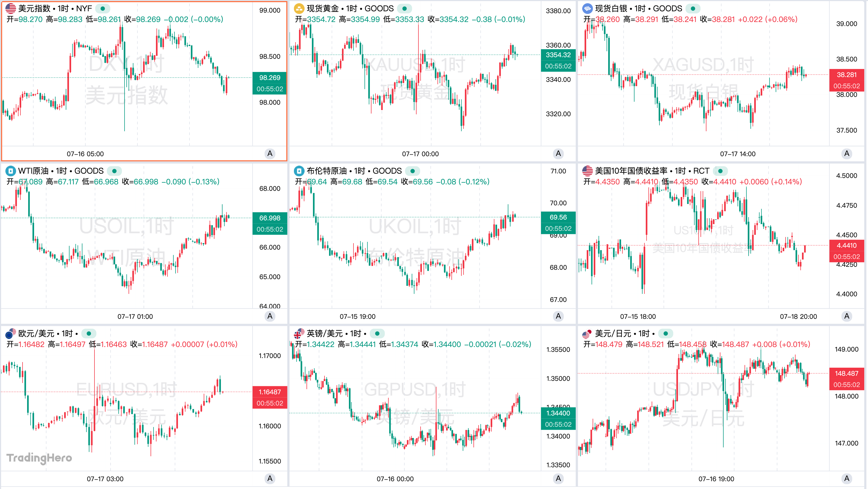This screenshot has height=489, width=868.
Task: Click the TradingHero logo link
Action: [x=39, y=458]
